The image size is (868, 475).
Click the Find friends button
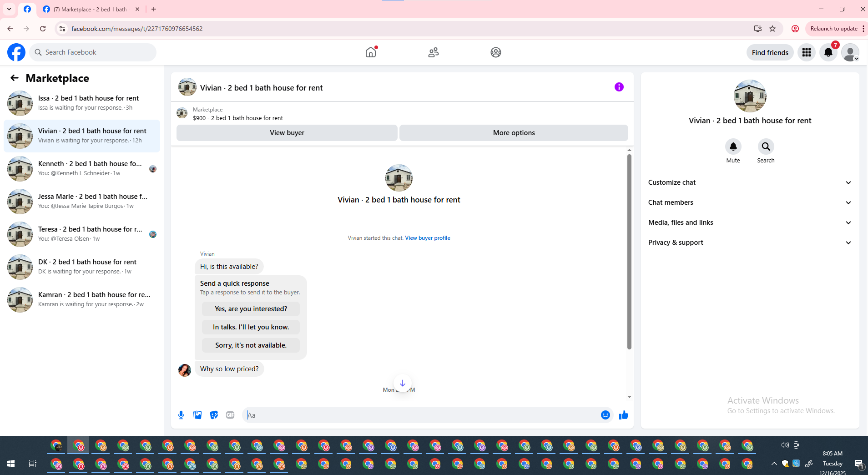tap(770, 52)
